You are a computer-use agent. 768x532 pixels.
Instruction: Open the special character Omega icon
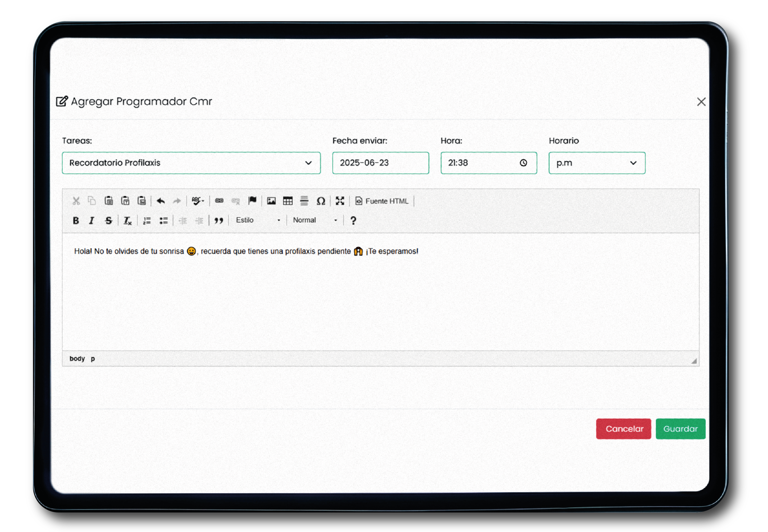tap(321, 201)
